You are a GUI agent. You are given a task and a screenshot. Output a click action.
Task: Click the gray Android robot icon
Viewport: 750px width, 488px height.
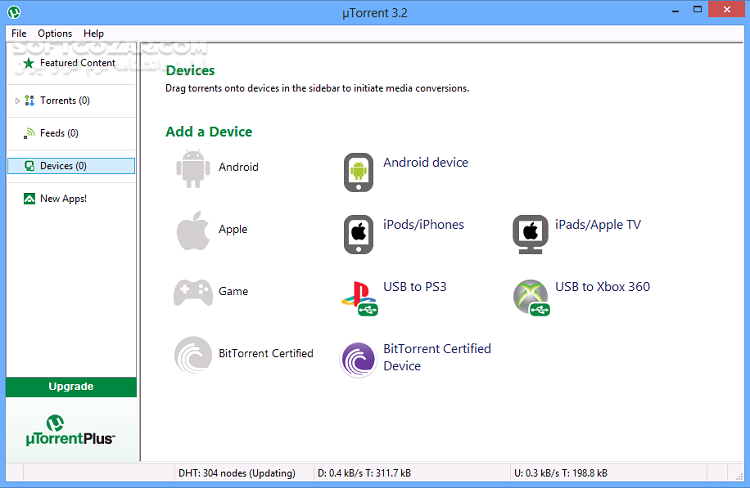pyautogui.click(x=193, y=168)
